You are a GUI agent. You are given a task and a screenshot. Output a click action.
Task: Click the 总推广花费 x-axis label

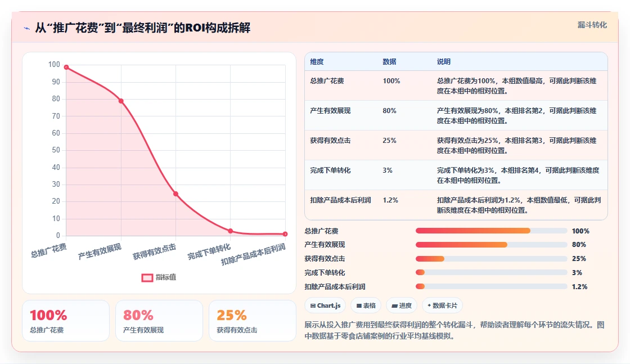(x=48, y=250)
